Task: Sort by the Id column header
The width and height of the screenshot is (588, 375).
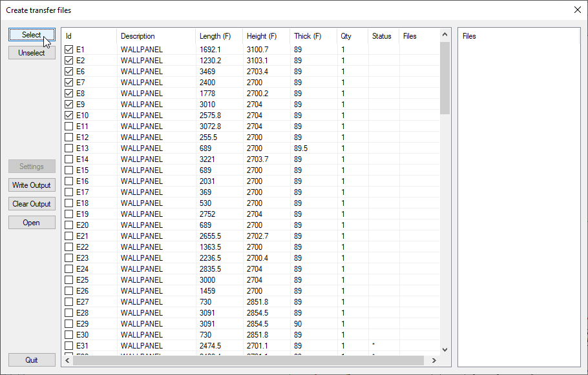Action: coord(89,36)
